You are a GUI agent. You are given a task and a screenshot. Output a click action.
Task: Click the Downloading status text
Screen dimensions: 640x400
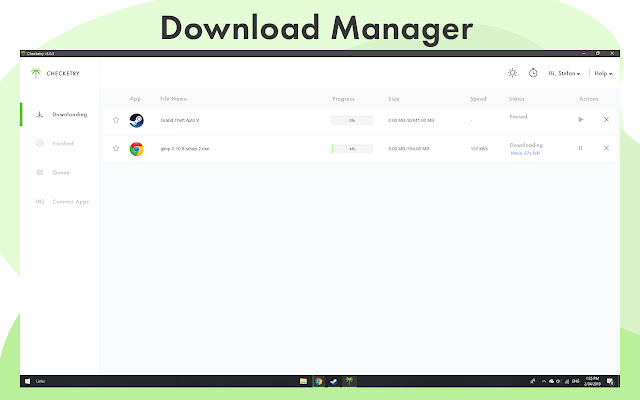click(x=526, y=145)
